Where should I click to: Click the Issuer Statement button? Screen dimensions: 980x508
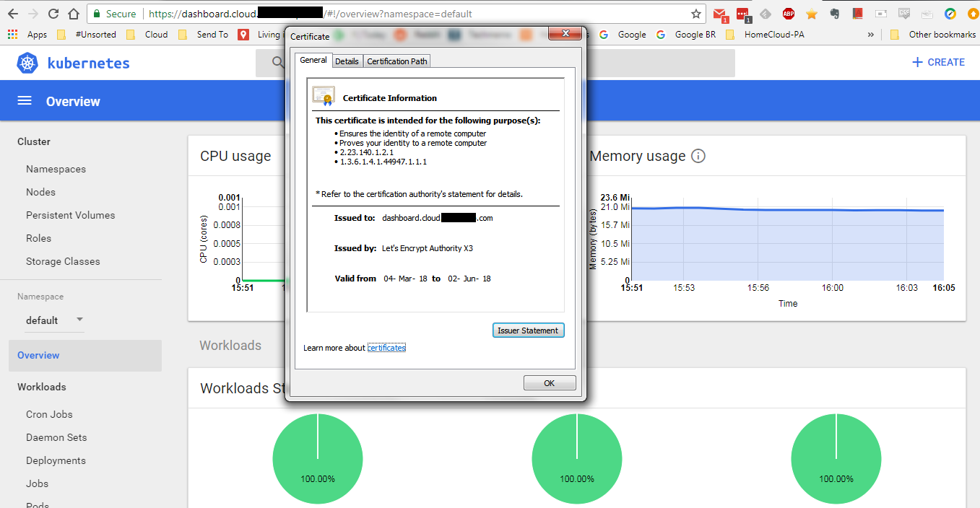[528, 330]
